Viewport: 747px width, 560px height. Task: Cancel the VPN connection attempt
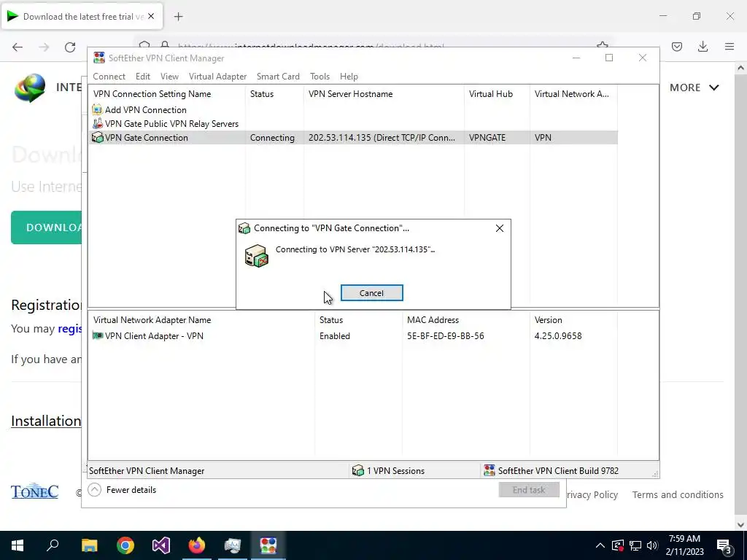point(371,293)
